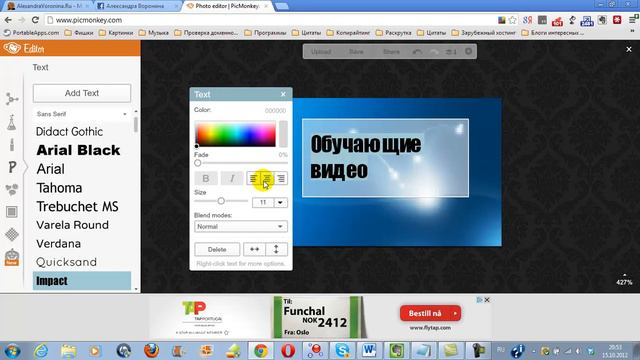Open Firefox from the taskbar

(151, 351)
